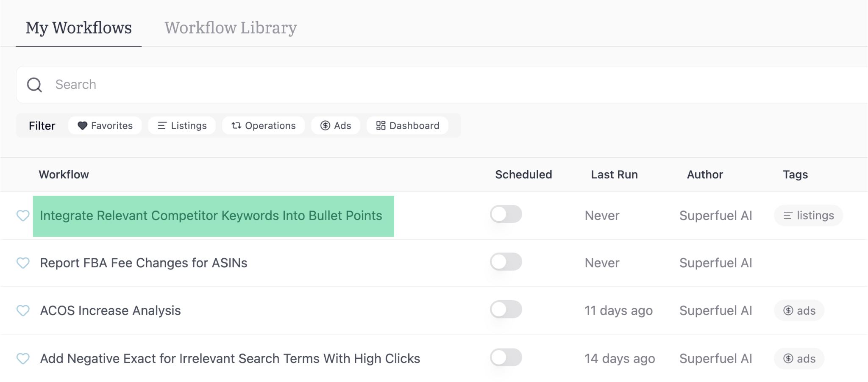Viewport: 868px width, 382px height.
Task: Toggle scheduling on Report FBA Fee Changes workflow
Action: (x=506, y=262)
